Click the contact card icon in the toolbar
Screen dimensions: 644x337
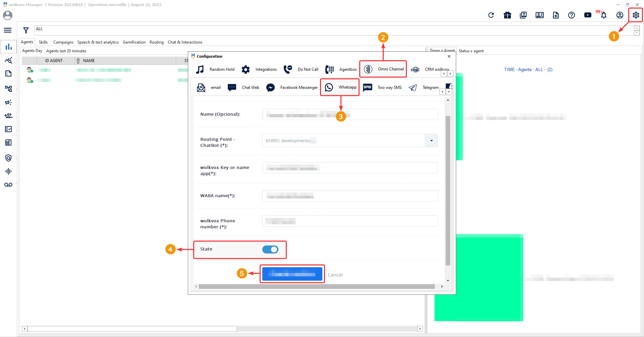click(540, 15)
